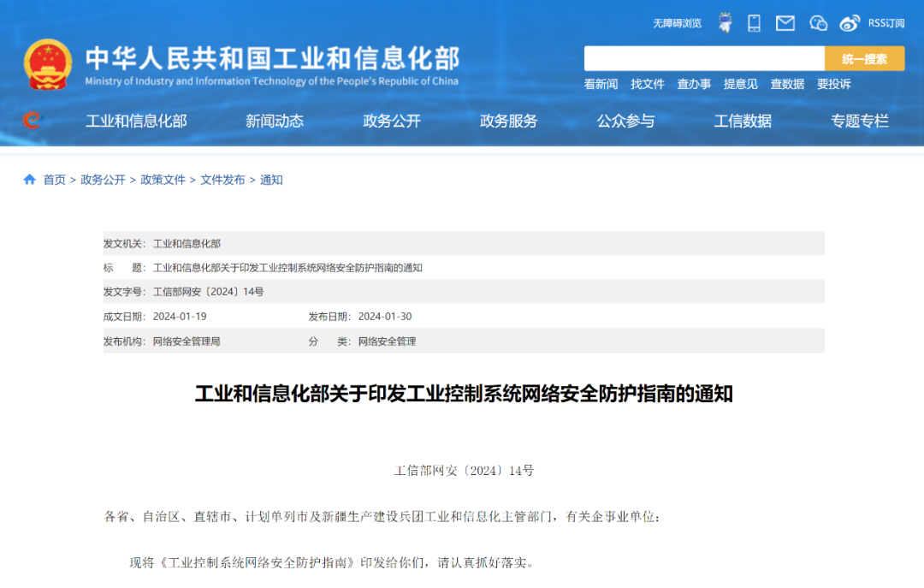
Task: Click the bold article headline
Action: [464, 394]
